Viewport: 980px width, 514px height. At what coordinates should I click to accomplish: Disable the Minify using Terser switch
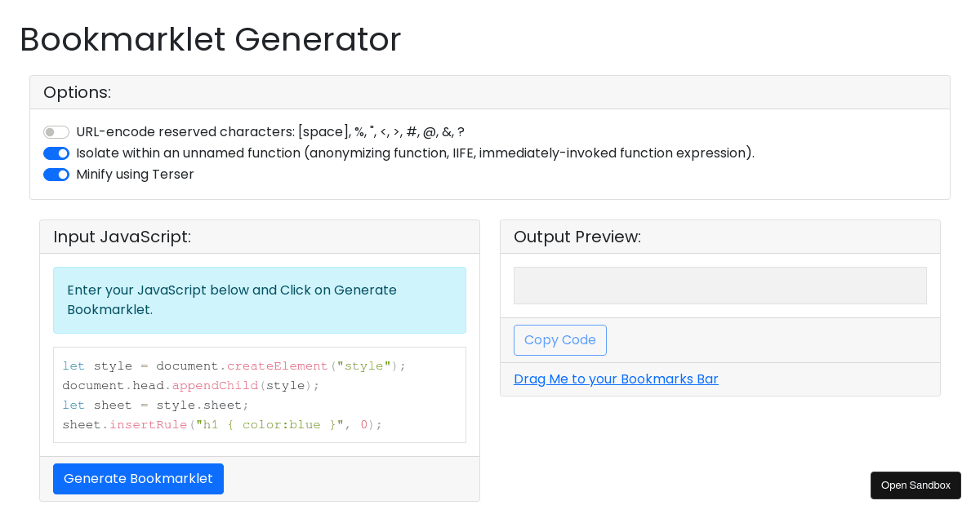(x=56, y=175)
